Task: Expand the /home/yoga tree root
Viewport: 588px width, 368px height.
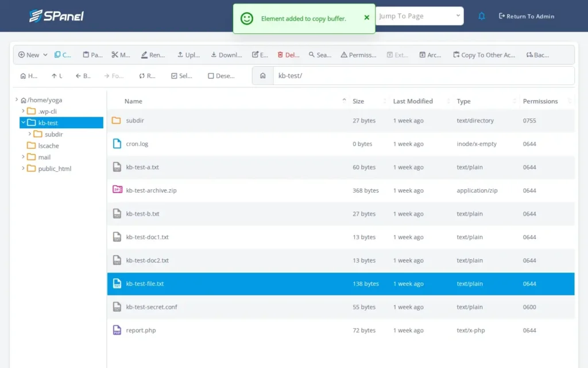Action: (x=17, y=100)
